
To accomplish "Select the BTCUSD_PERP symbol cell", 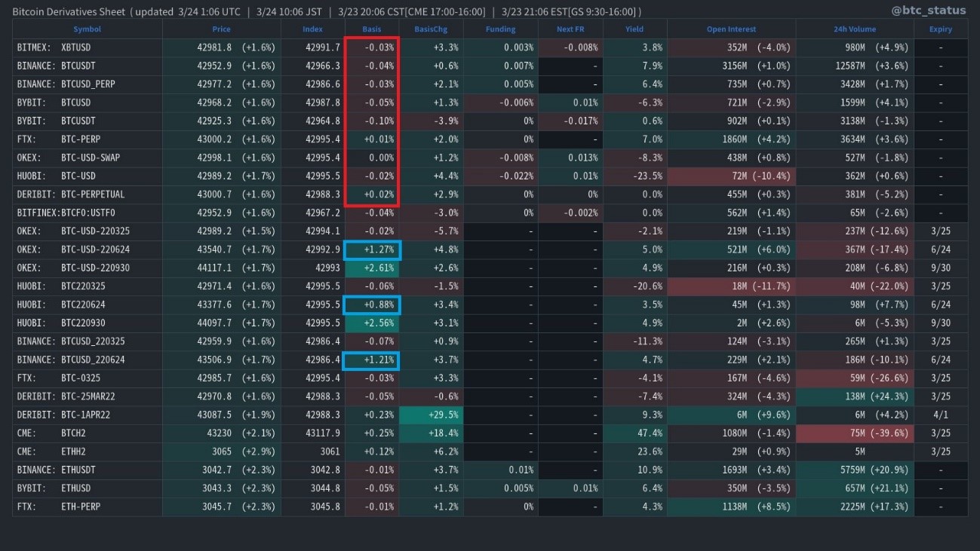I will click(x=88, y=84).
